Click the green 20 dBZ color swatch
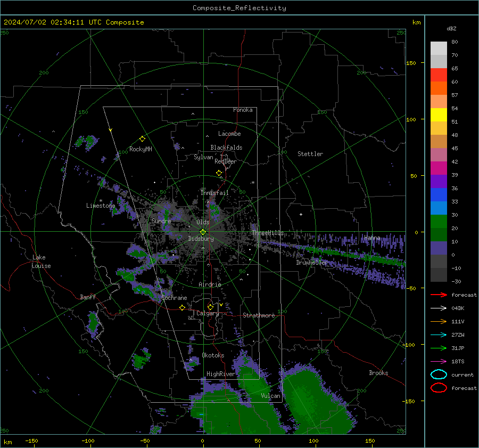 click(x=439, y=221)
